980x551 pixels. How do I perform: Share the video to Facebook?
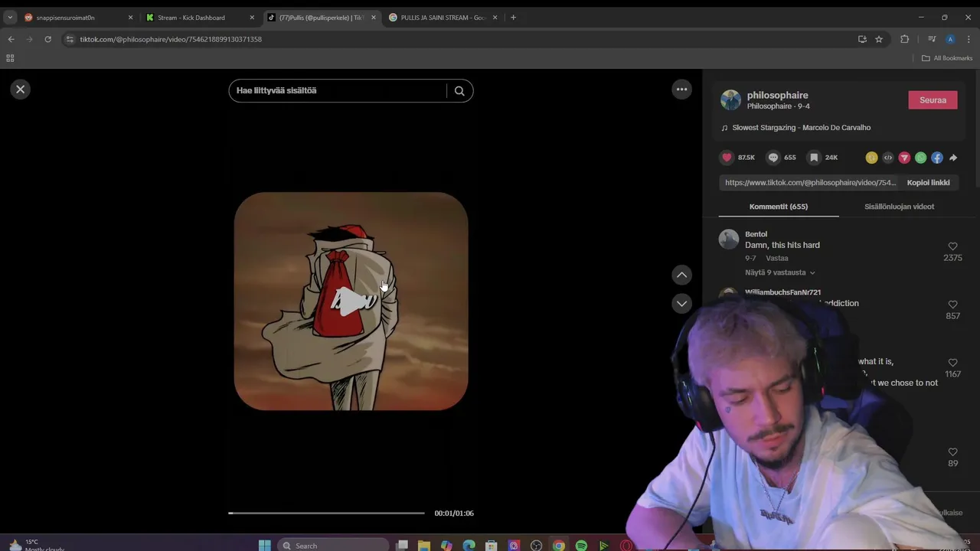937,158
